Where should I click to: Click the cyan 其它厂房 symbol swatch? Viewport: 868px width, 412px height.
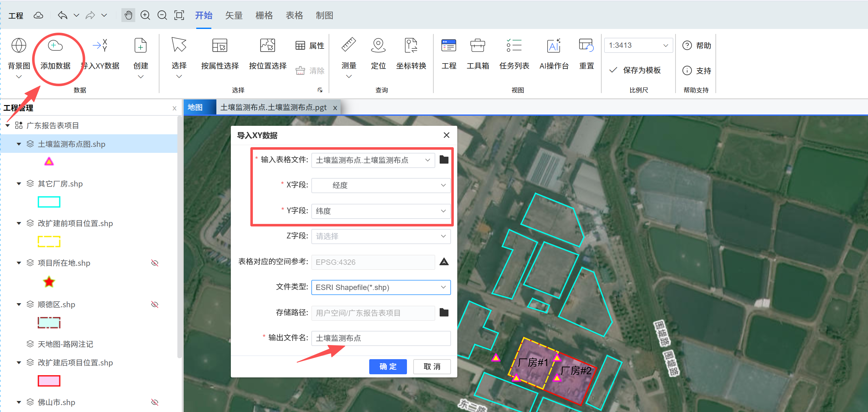(49, 202)
